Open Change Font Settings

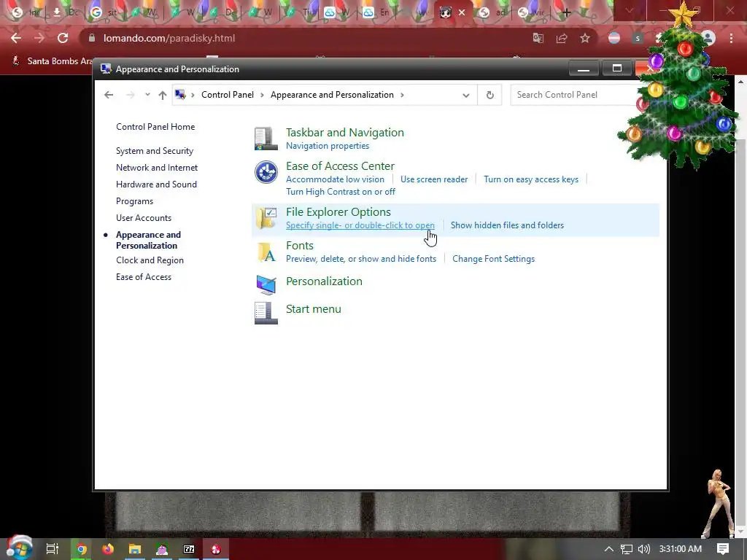pos(494,259)
